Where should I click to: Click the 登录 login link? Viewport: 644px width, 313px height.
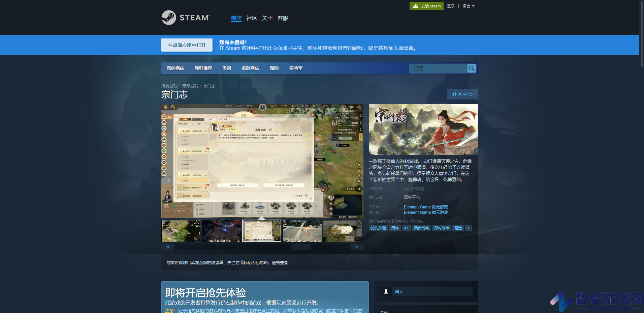point(451,6)
